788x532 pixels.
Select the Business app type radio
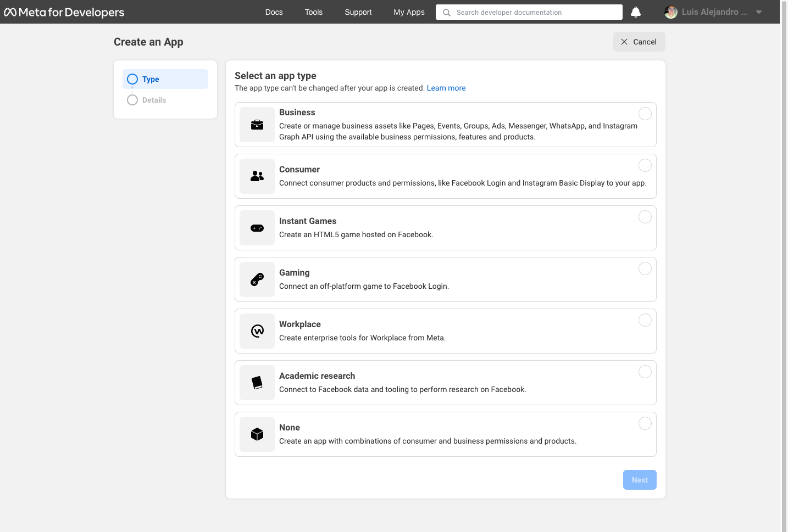tap(645, 114)
